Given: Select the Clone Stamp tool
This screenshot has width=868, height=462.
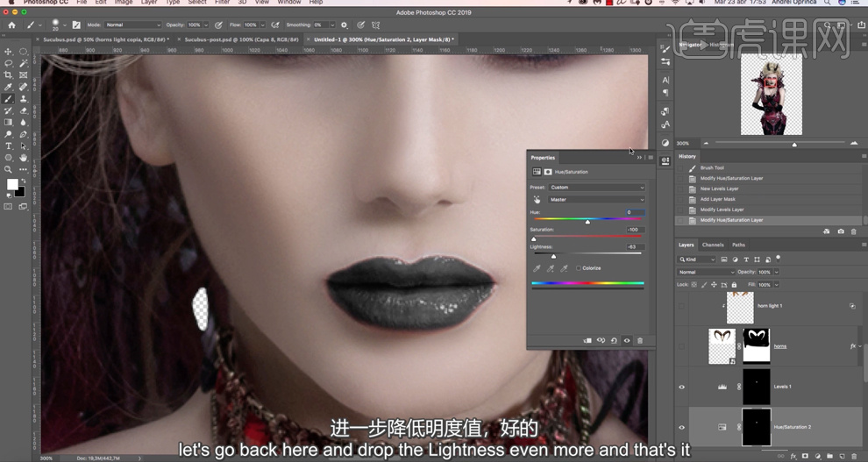Looking at the screenshot, I should click(24, 99).
